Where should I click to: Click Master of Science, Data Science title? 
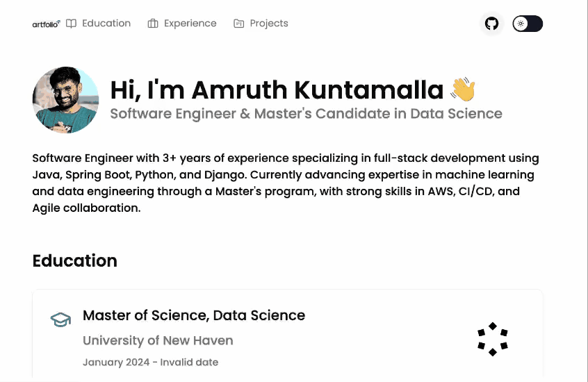[194, 315]
